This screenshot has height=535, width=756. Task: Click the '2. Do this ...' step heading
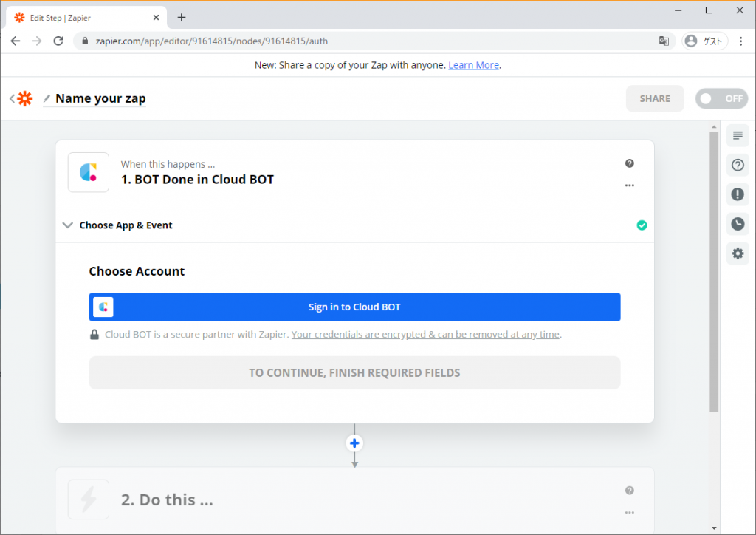pyautogui.click(x=167, y=500)
